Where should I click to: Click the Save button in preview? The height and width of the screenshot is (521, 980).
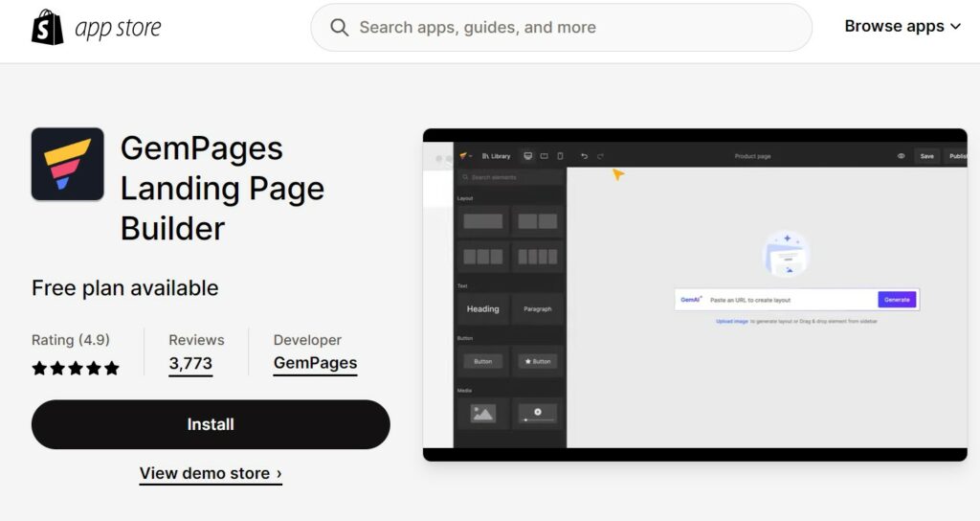[926, 156]
